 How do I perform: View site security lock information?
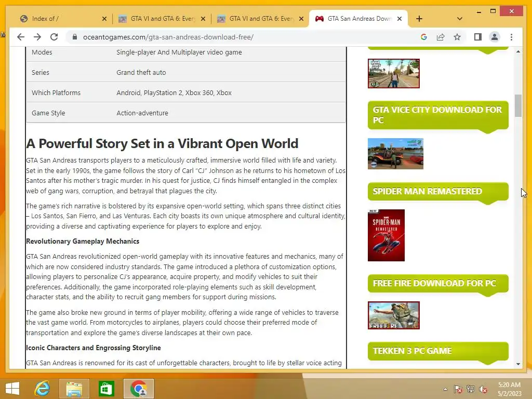click(x=75, y=37)
